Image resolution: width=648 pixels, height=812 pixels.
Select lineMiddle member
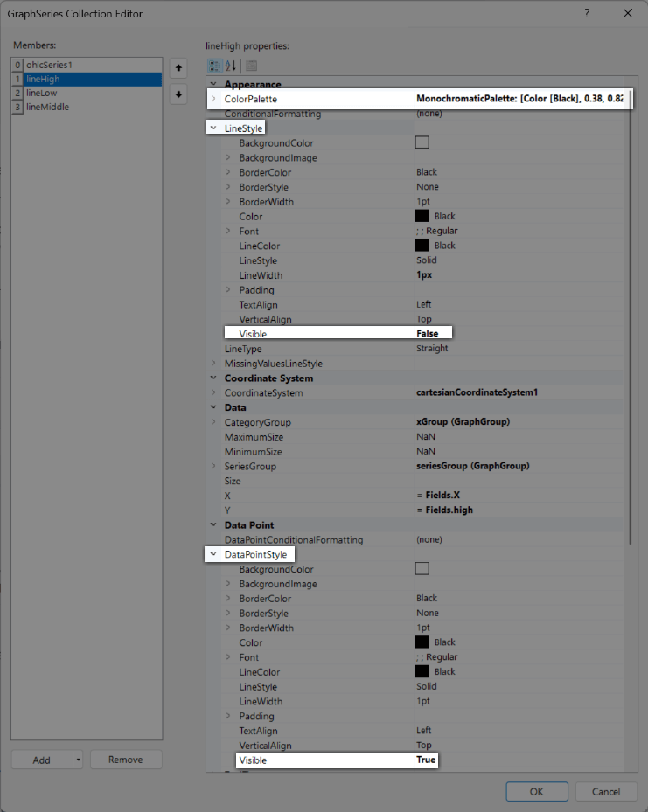pyautogui.click(x=87, y=107)
